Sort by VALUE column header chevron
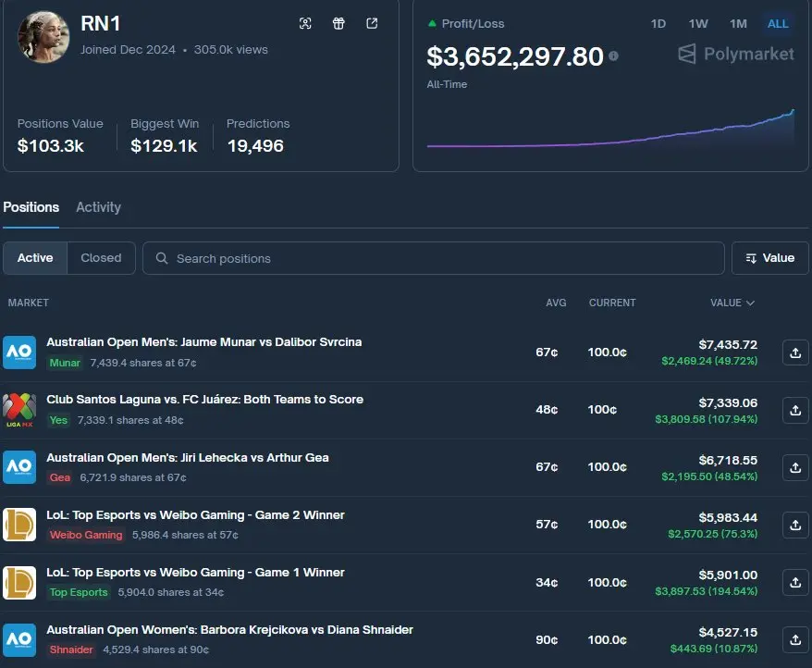 tap(749, 303)
